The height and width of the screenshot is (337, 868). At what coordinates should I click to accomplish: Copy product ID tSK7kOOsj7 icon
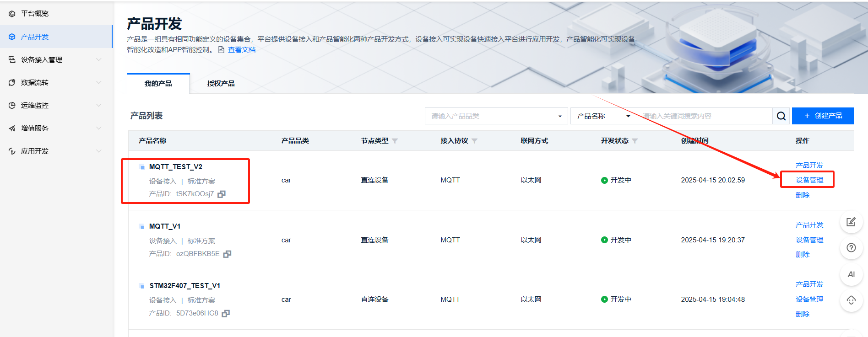pyautogui.click(x=222, y=194)
